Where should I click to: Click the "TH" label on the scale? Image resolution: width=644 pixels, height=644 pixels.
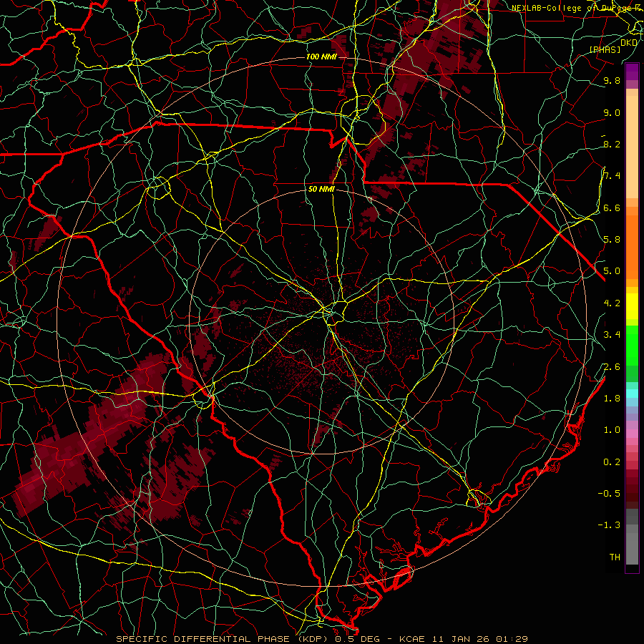tap(615, 557)
